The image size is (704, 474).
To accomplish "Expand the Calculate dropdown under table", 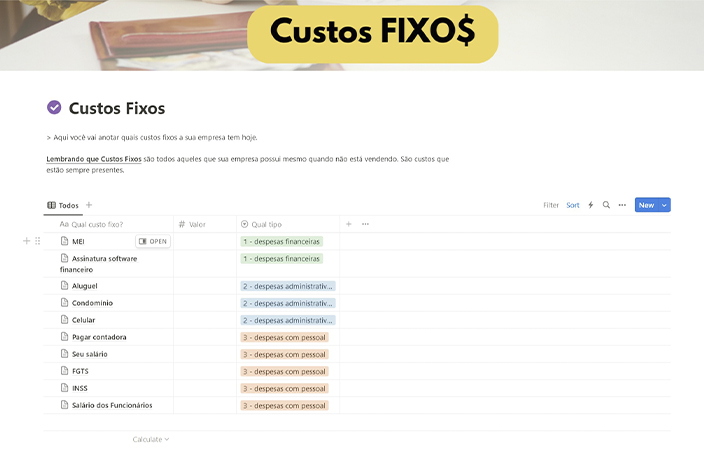I will [151, 439].
